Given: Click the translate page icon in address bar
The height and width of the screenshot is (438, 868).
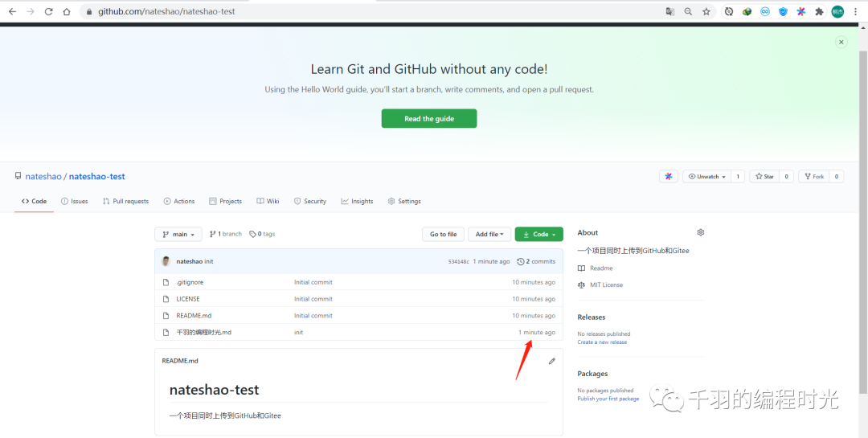Looking at the screenshot, I should (x=669, y=11).
